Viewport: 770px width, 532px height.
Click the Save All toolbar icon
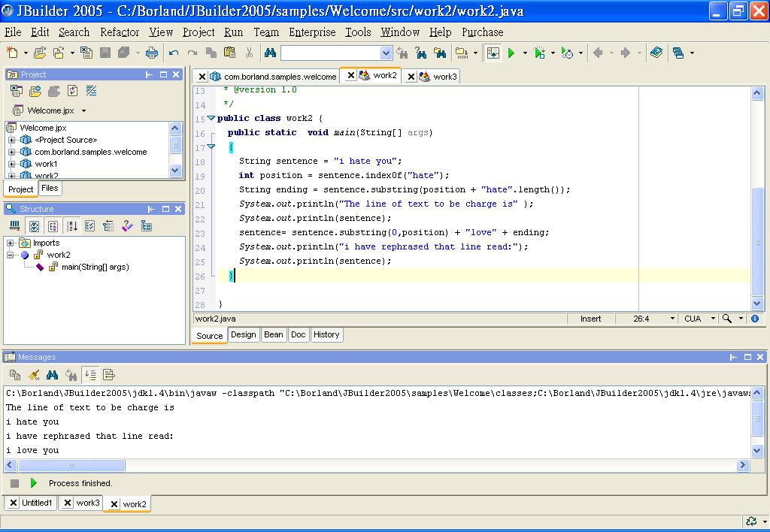[x=123, y=53]
